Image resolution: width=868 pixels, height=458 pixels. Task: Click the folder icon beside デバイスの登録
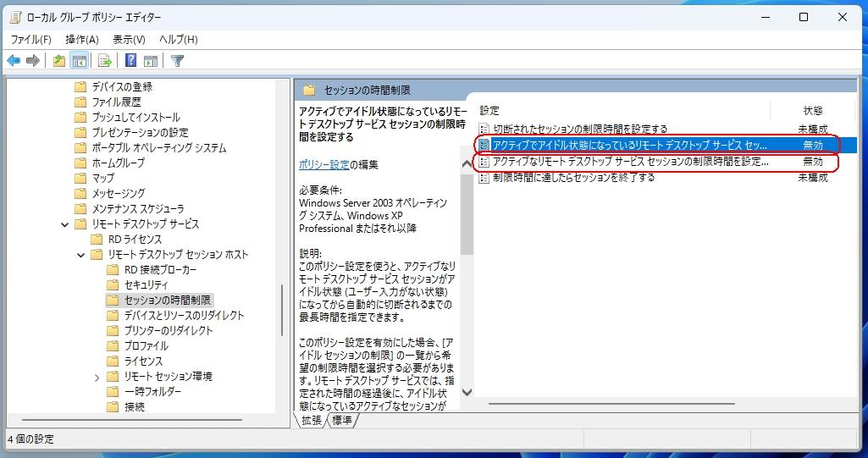tap(80, 87)
